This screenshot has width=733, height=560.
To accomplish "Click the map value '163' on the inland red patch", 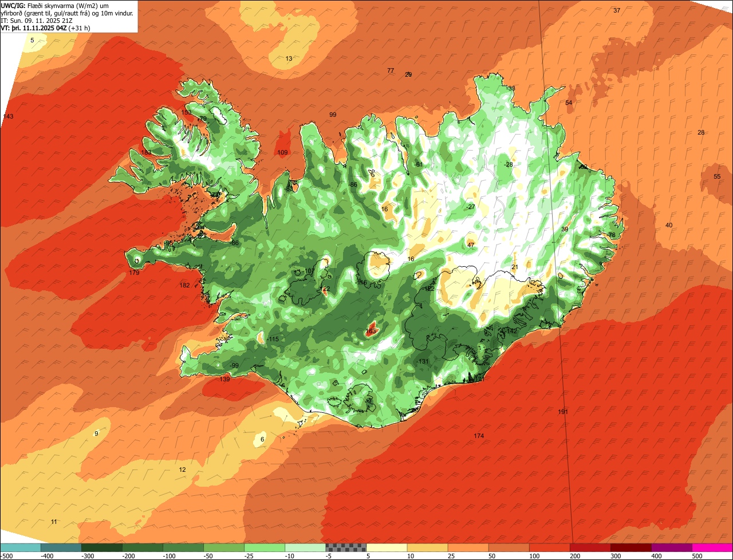I will [x=371, y=331].
